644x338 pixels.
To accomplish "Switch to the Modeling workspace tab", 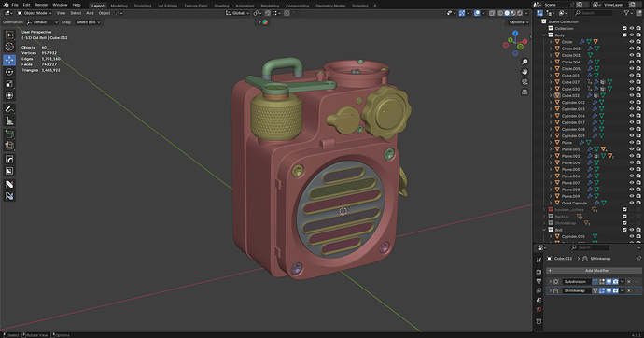I will pyautogui.click(x=119, y=6).
